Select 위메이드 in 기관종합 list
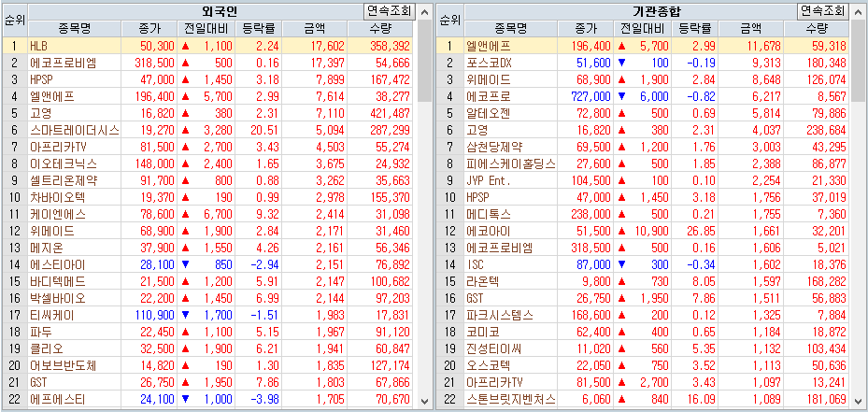The height and width of the screenshot is (412, 868). pyautogui.click(x=489, y=79)
